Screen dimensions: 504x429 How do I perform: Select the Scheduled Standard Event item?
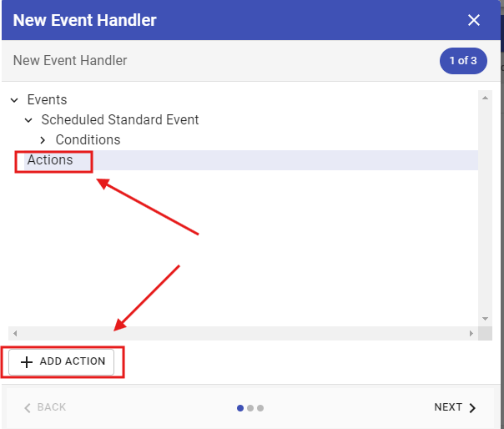point(119,120)
